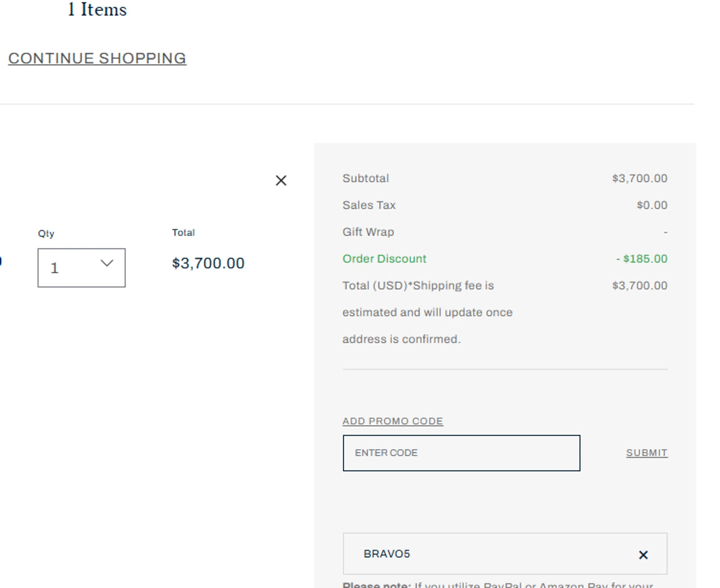Select the item Total $3,700.00 amount
This screenshot has height=588, width=720.
(x=208, y=263)
